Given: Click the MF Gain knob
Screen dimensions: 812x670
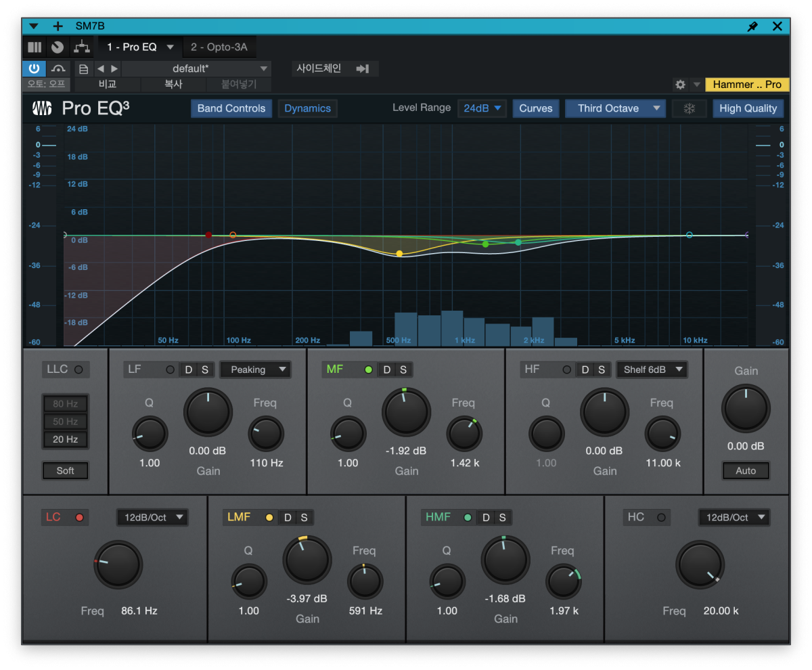Looking at the screenshot, I should (406, 412).
